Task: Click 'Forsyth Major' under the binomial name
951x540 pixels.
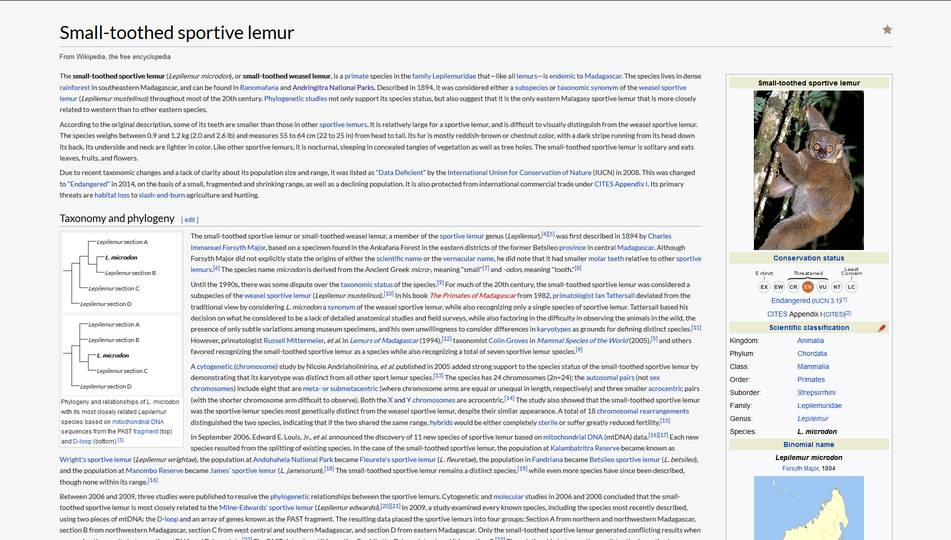Action: tap(801, 468)
